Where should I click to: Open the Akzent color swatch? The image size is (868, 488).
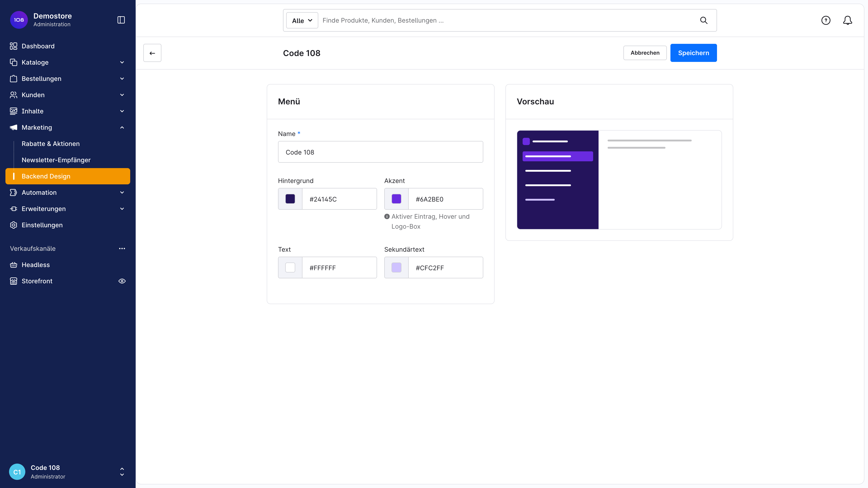396,199
